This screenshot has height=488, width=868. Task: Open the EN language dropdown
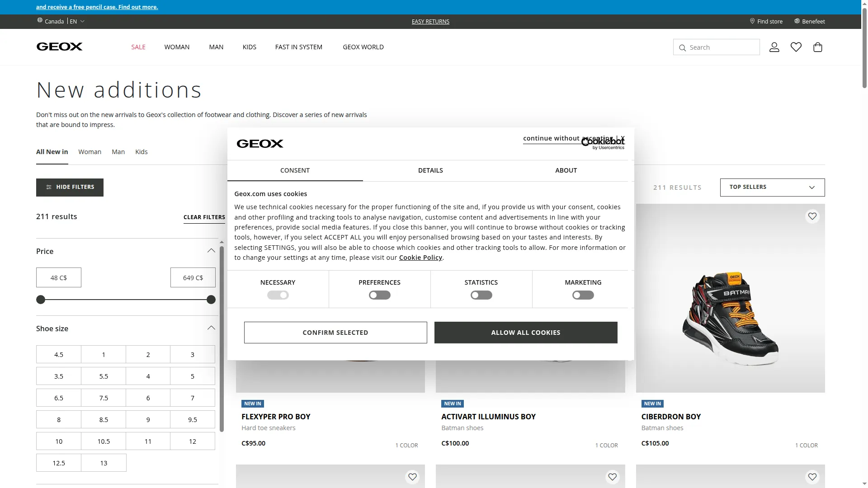click(77, 21)
